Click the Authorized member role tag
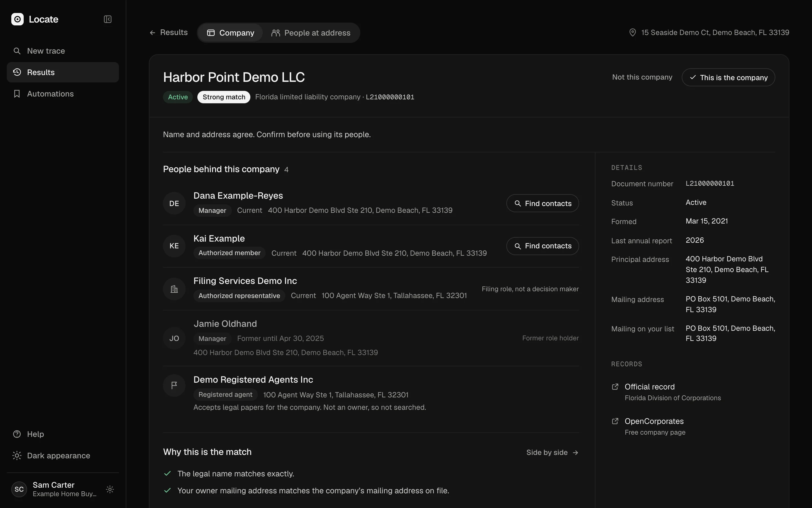 (230, 253)
